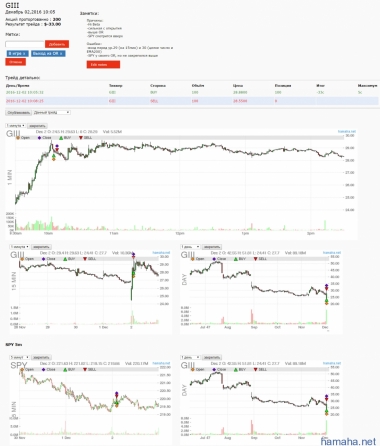This screenshot has height=446, width=380.
Task: Click the Open legend icon on the 1 MIN chart
Action: pos(18,138)
